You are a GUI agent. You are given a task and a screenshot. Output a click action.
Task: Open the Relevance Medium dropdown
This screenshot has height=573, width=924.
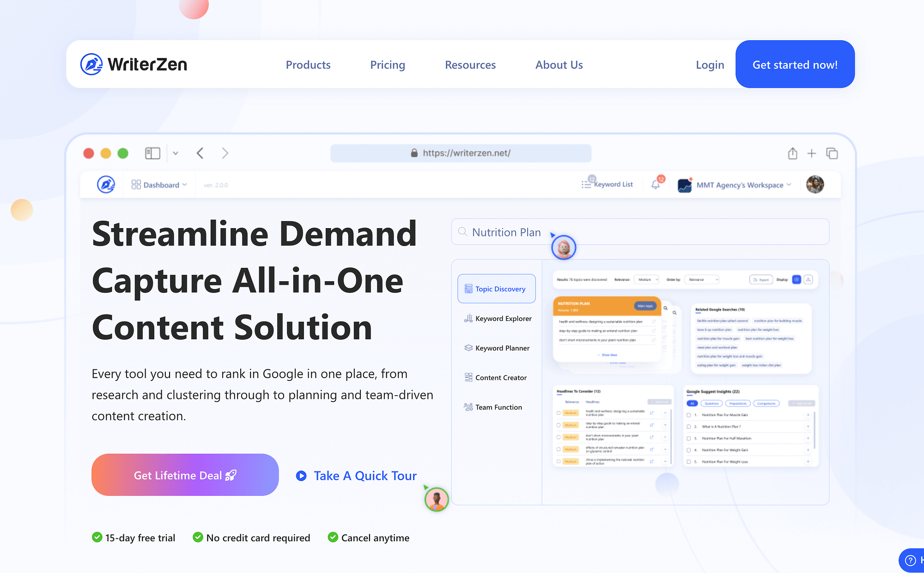coord(646,279)
